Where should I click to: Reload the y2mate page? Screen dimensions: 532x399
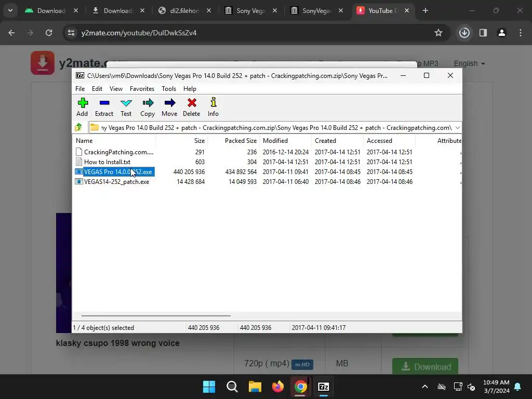pyautogui.click(x=49, y=33)
